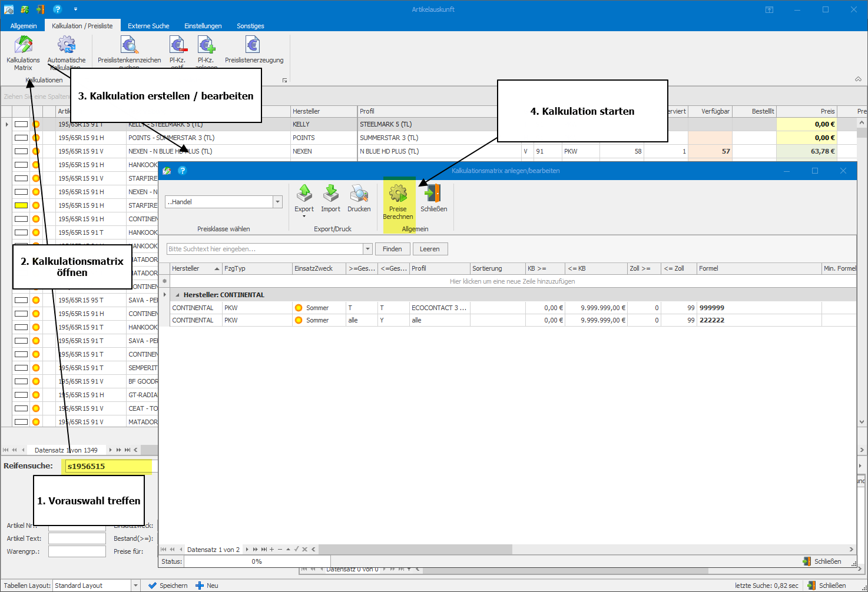Click the matrix search text field
Viewport: 868px width, 592px height.
265,249
